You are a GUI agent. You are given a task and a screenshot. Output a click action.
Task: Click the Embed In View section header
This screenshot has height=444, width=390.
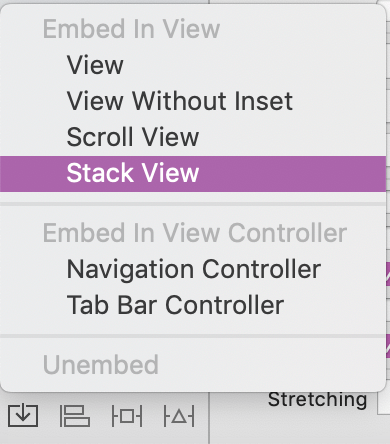[x=131, y=29]
